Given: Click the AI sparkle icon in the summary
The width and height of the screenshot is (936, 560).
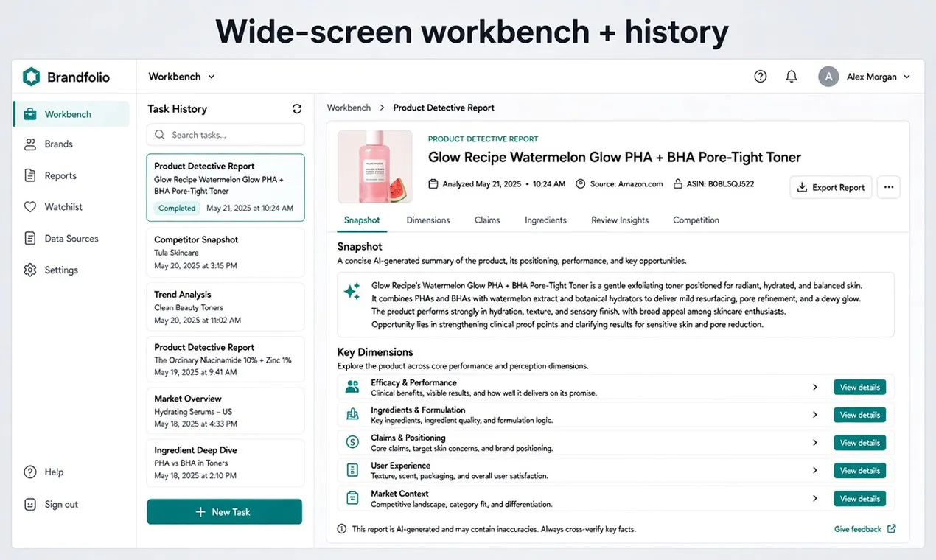Looking at the screenshot, I should (352, 291).
